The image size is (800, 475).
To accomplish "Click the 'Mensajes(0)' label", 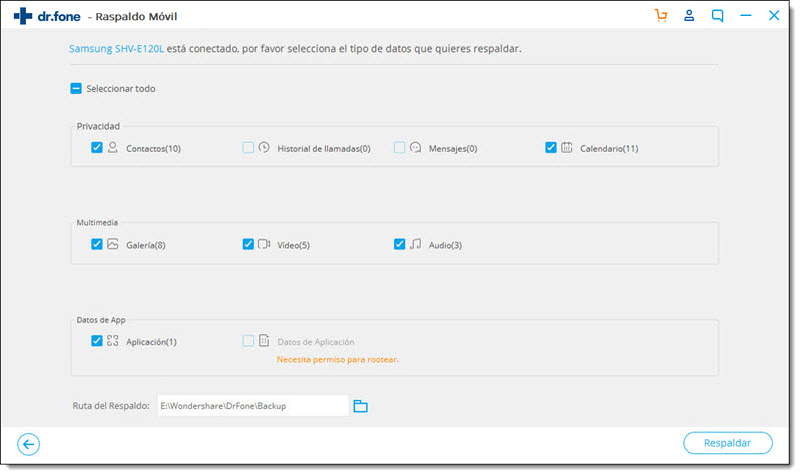I will pyautogui.click(x=453, y=148).
